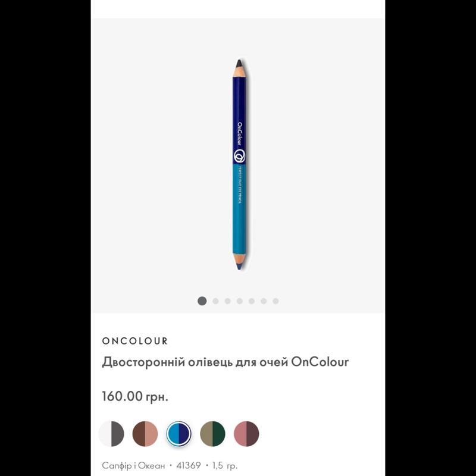Choose the white and grey shade swatch

(x=111, y=434)
